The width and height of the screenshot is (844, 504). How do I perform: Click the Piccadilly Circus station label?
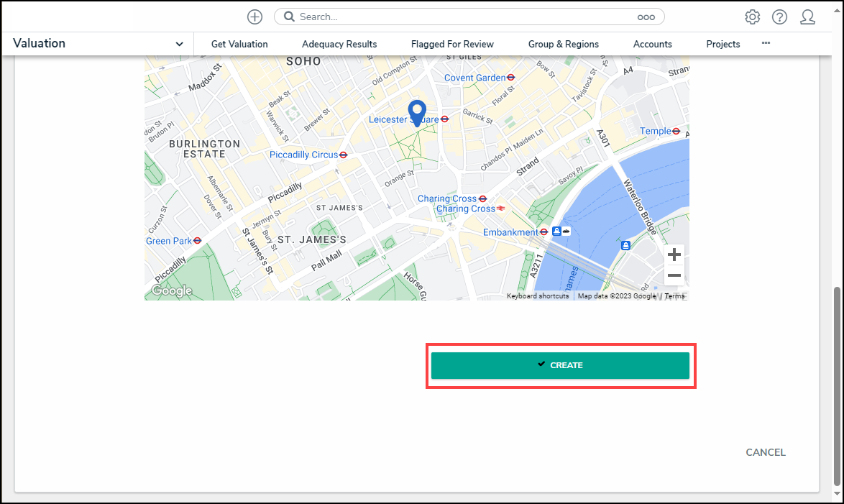point(303,155)
